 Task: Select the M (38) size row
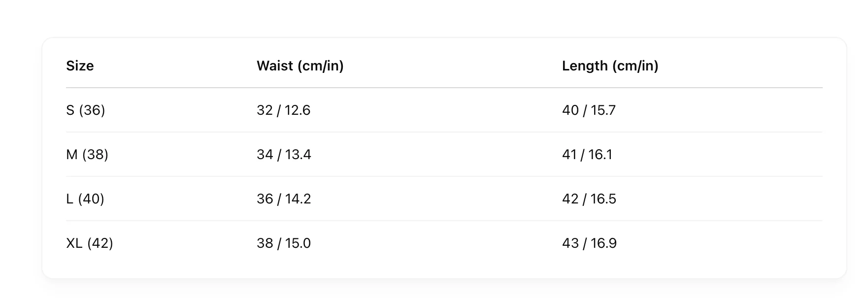(x=87, y=154)
